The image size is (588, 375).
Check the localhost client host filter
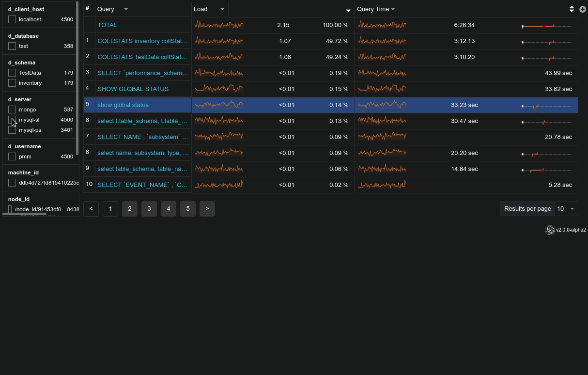coord(12,20)
